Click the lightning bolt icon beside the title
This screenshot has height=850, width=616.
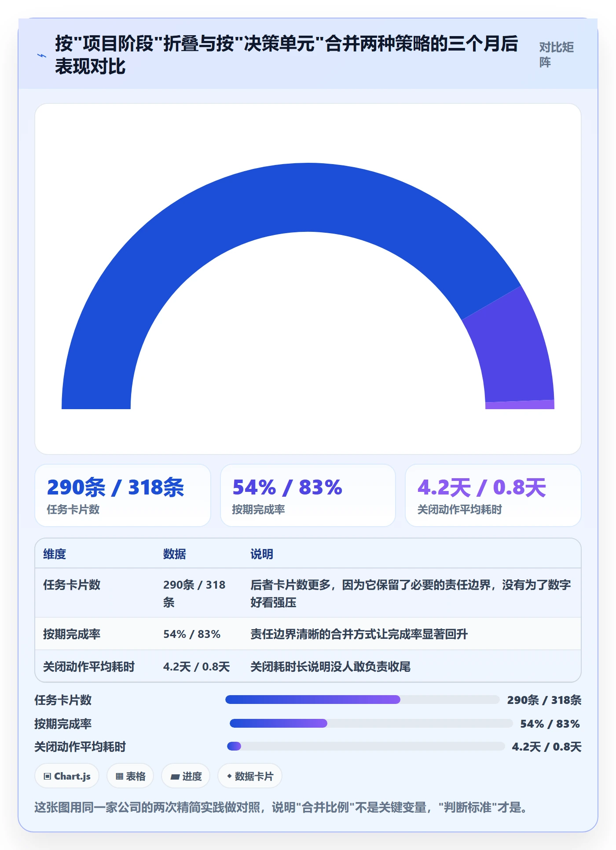(x=42, y=55)
